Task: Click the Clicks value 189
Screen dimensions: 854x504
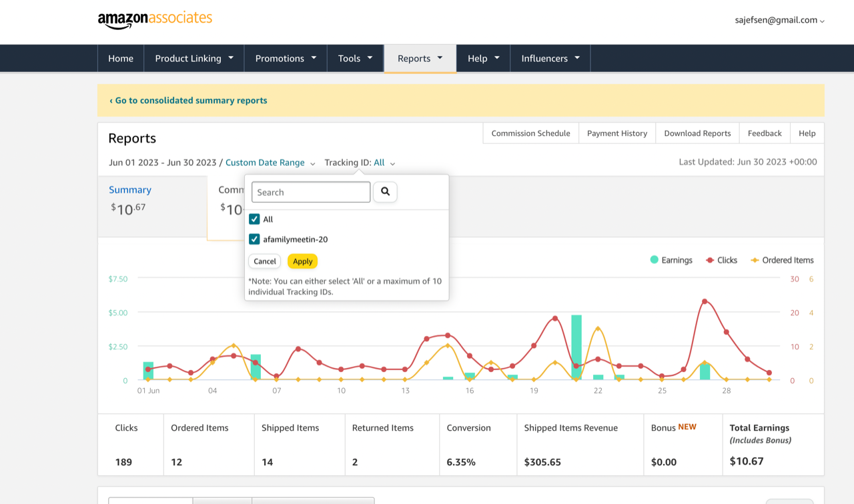Action: tap(123, 462)
